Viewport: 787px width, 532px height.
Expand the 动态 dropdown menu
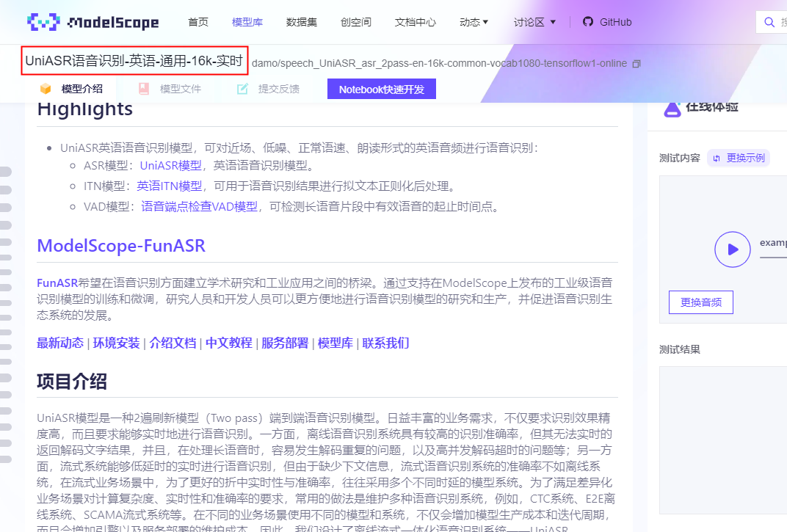click(474, 22)
